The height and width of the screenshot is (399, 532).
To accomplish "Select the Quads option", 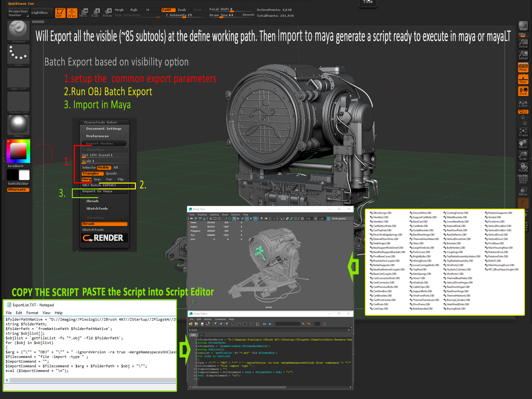I will [116, 174].
